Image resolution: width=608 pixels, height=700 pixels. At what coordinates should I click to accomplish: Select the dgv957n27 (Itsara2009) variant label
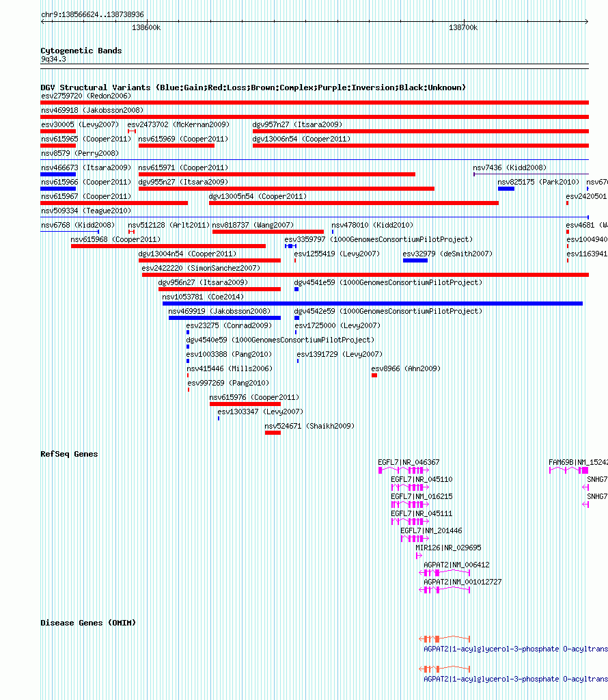(297, 124)
